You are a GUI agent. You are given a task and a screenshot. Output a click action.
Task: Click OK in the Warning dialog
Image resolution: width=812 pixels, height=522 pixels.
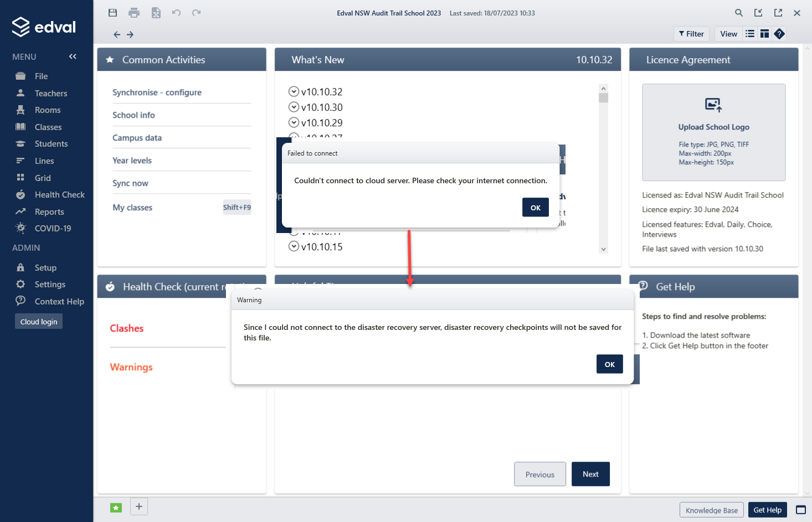coord(610,364)
